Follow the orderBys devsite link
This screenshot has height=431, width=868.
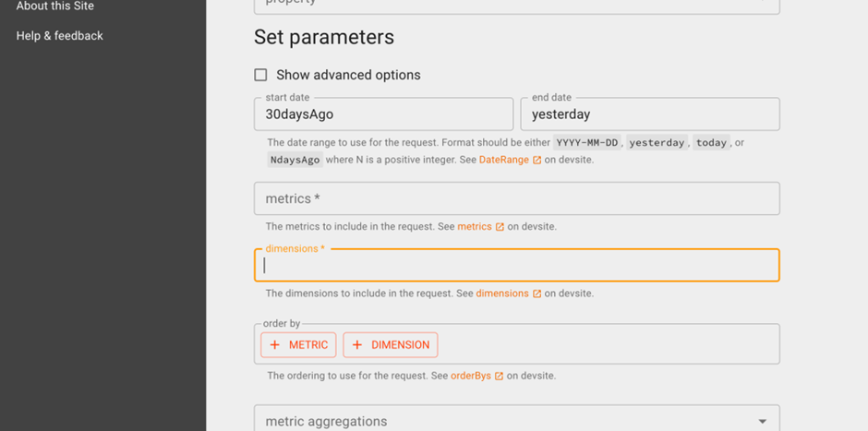pos(471,377)
